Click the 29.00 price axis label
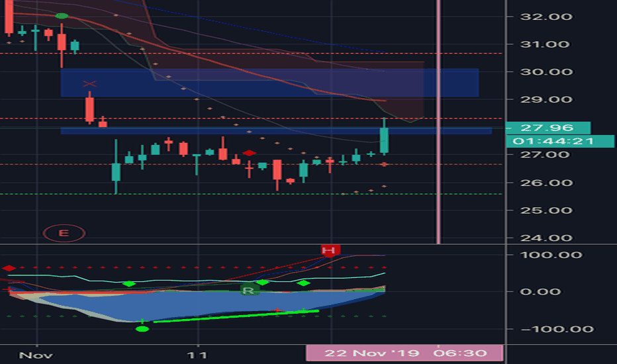The width and height of the screenshot is (617, 364). pyautogui.click(x=546, y=99)
